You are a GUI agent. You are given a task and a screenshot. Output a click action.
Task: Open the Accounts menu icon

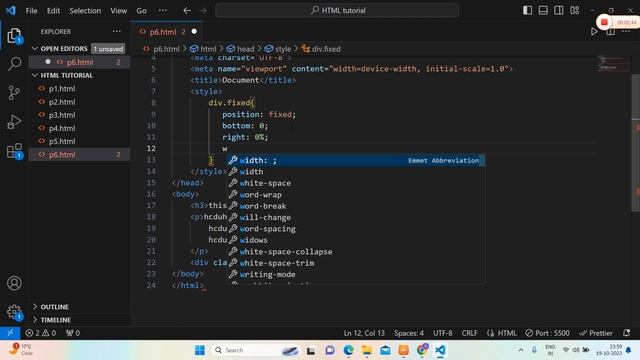click(14, 283)
